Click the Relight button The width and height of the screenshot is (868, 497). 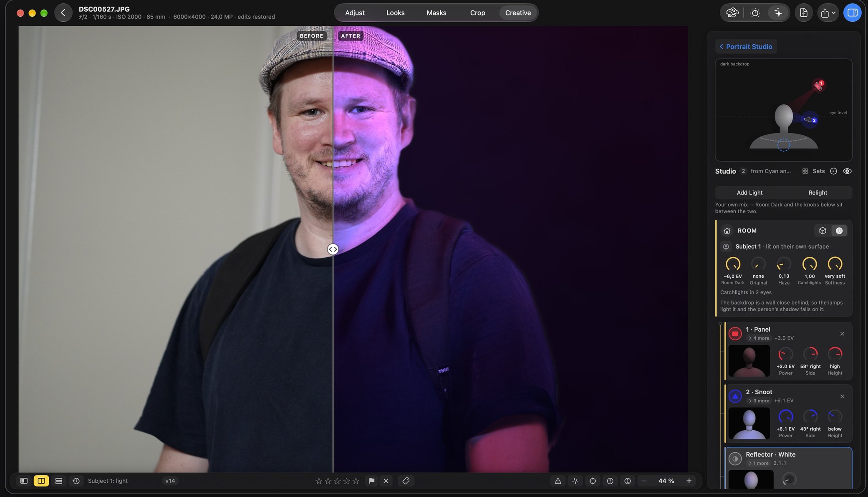pyautogui.click(x=818, y=193)
